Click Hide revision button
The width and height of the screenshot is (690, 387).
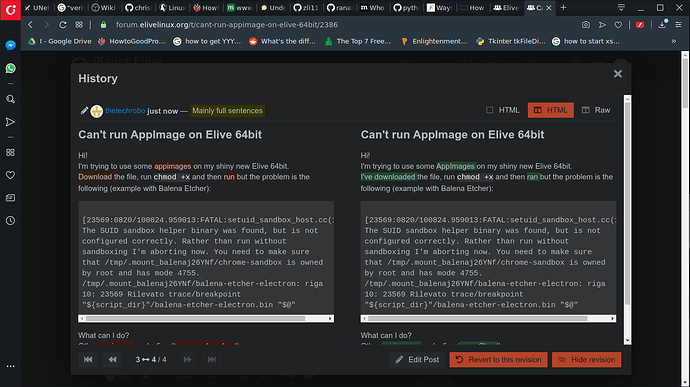(x=587, y=360)
